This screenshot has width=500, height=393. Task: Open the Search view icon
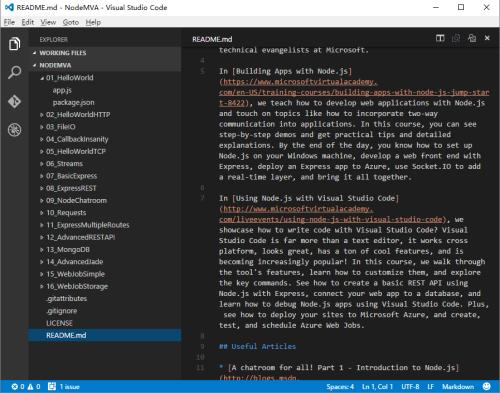[14, 72]
